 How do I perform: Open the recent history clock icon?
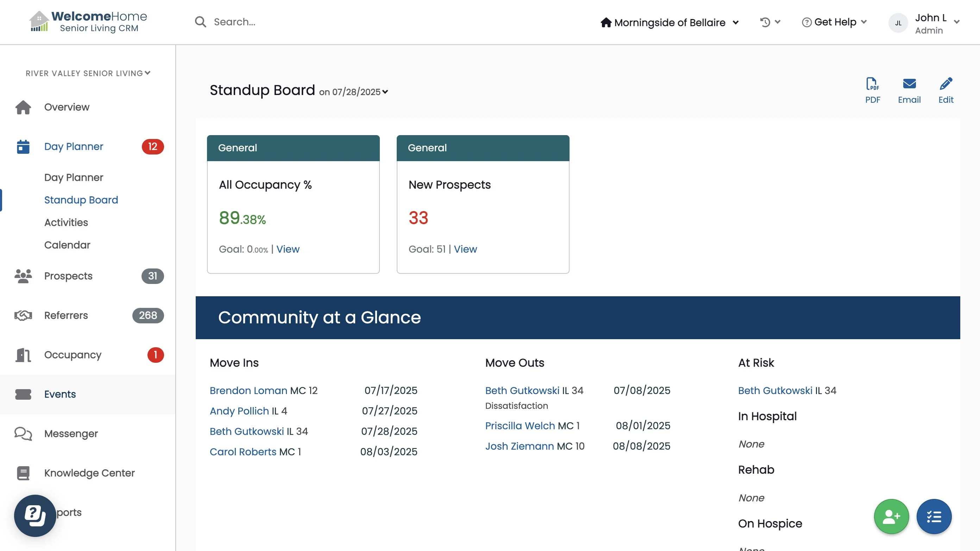(765, 22)
